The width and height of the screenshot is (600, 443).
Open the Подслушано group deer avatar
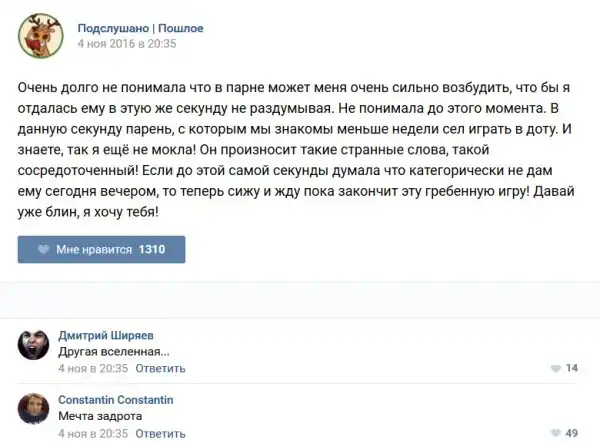38,35
